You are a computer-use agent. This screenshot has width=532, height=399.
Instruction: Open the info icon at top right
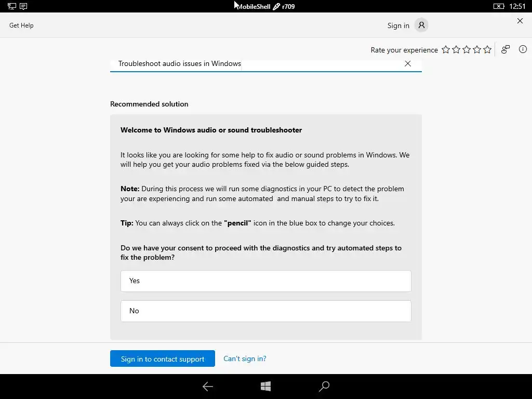click(x=523, y=49)
